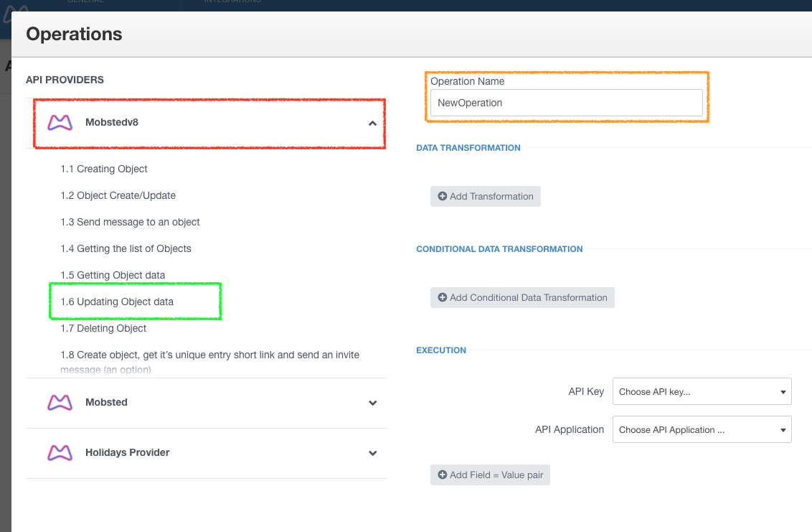The width and height of the screenshot is (812, 532).
Task: Click plus icon on Add Conditional Data Transformation
Action: click(443, 298)
